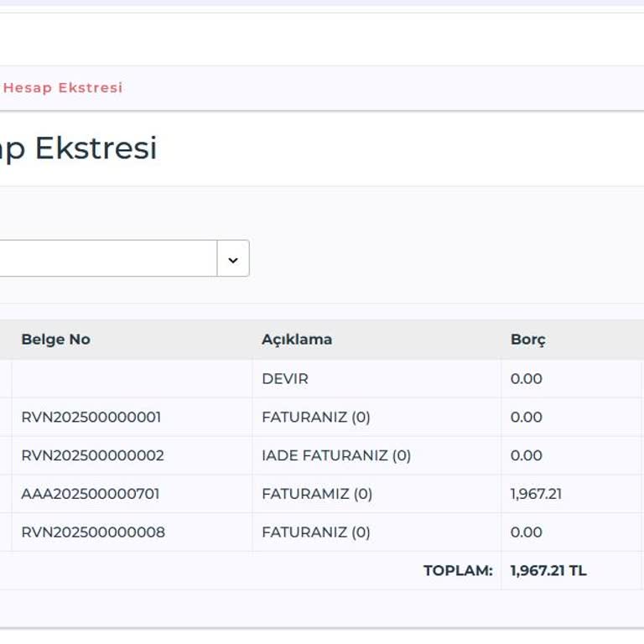
Task: Expand the dropdown using its chevron arrow
Action: 233,259
